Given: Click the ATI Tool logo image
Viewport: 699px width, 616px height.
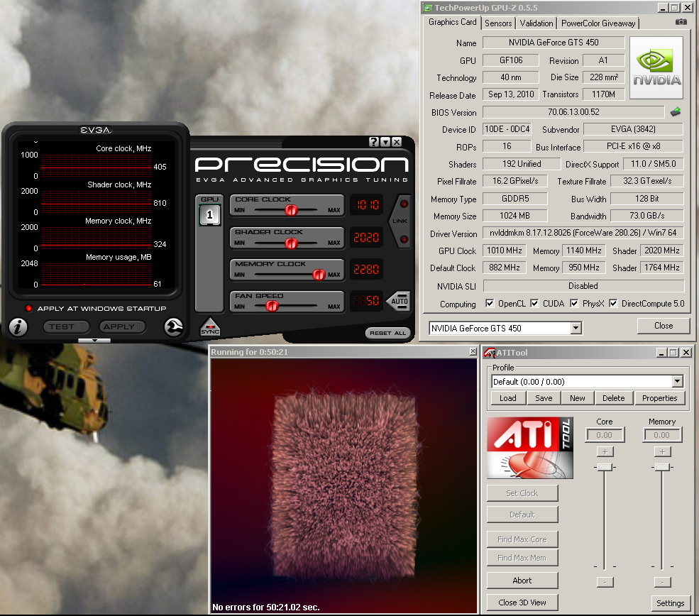Looking at the screenshot, I should 530,448.
